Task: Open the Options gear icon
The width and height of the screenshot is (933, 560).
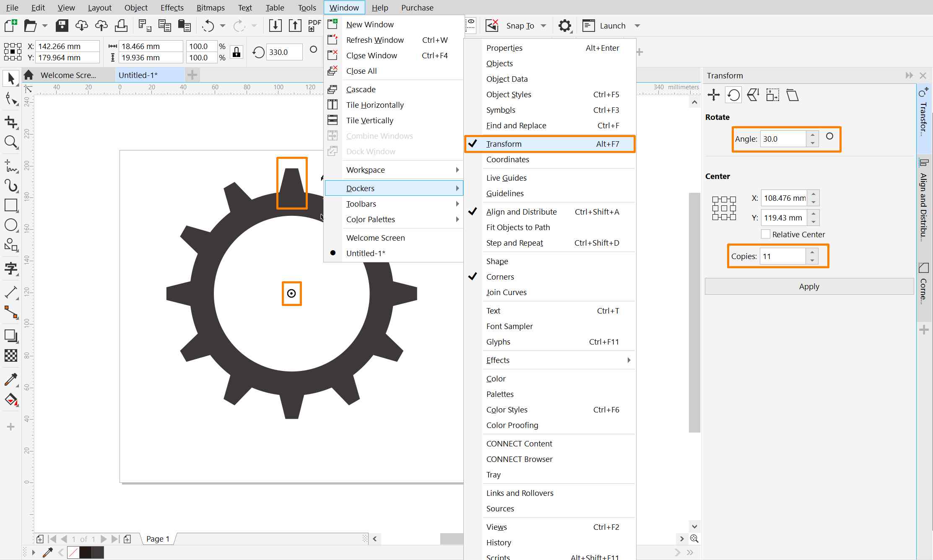Action: point(564,26)
